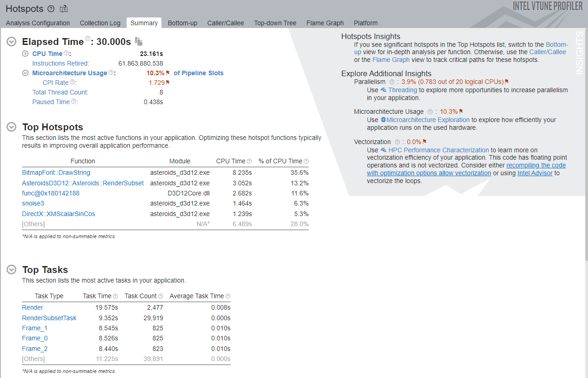The height and width of the screenshot is (378, 588).
Task: Select the Summary tab
Action: (x=144, y=23)
